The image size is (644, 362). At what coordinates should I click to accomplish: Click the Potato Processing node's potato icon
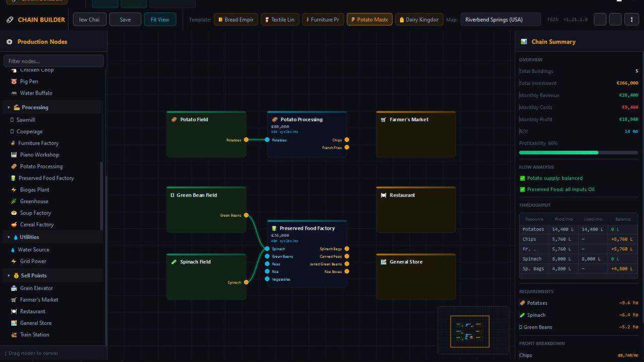click(275, 120)
